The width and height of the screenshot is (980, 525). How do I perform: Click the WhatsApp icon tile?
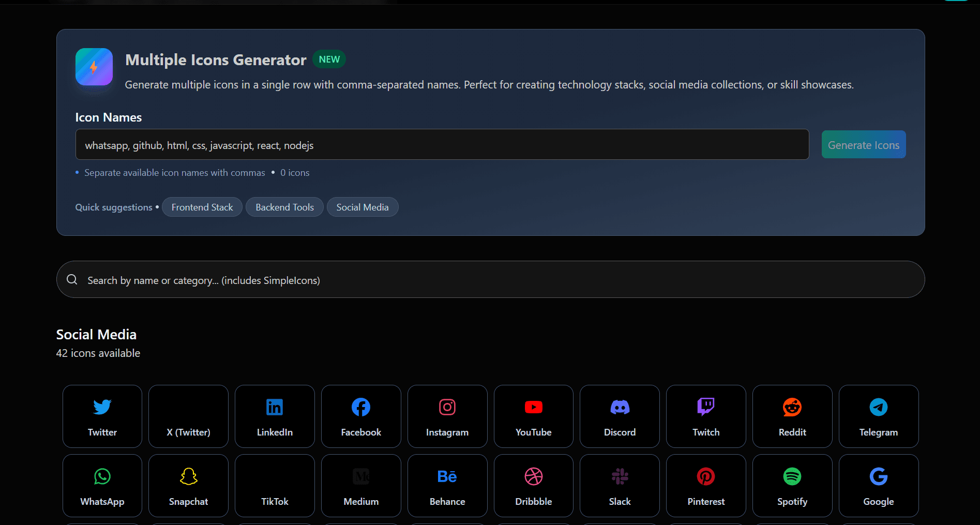[102, 486]
